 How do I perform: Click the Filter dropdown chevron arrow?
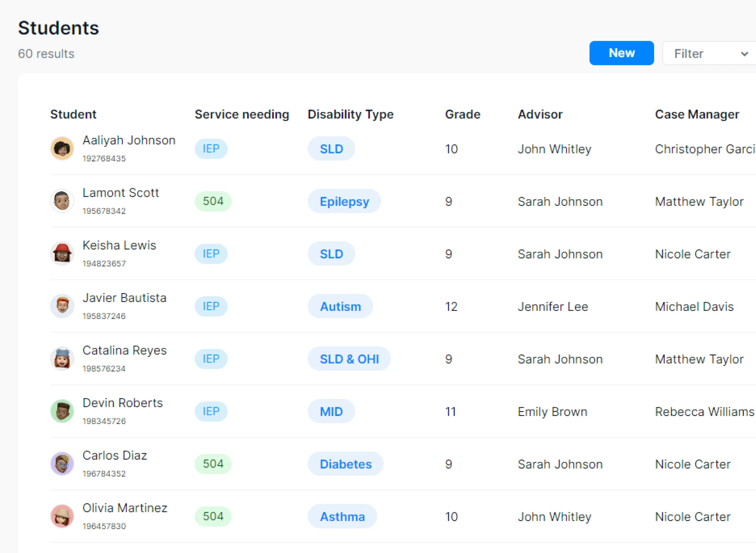pyautogui.click(x=744, y=54)
